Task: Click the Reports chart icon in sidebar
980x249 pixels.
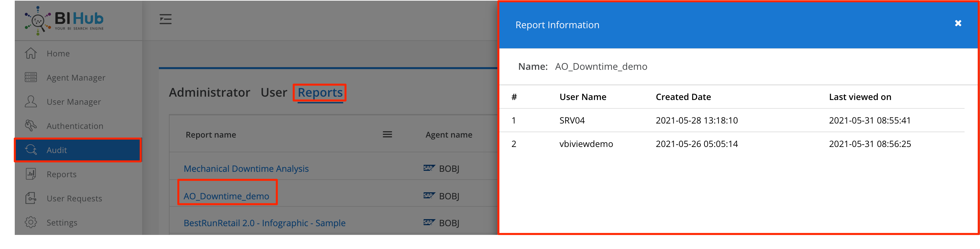Action: click(31, 174)
